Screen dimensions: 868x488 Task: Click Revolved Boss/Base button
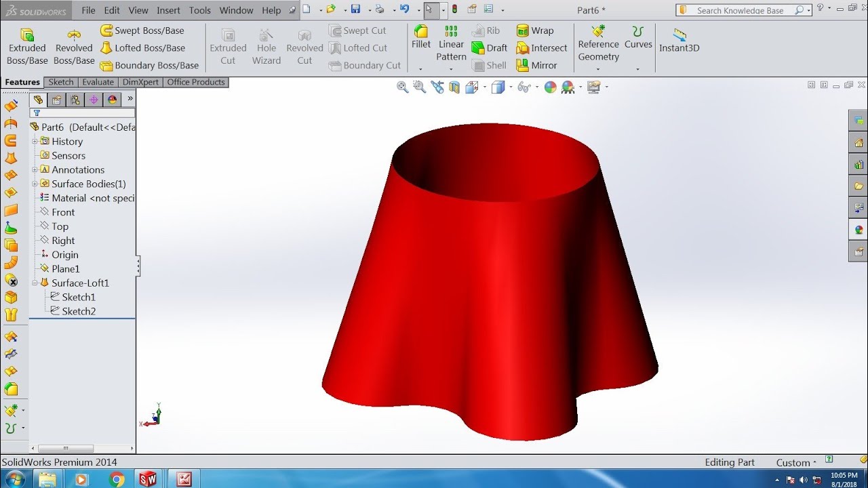coord(74,47)
